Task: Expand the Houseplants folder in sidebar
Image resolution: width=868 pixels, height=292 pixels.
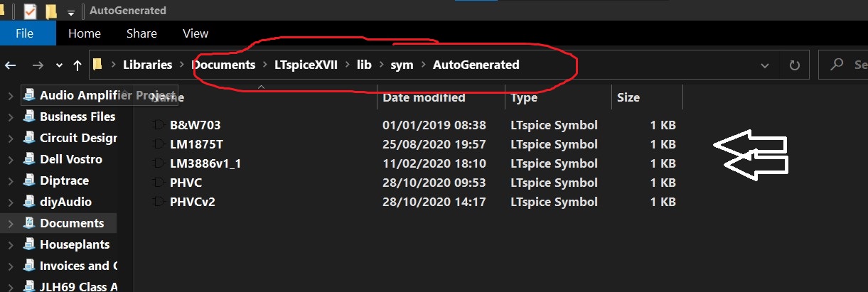Action: [x=10, y=244]
